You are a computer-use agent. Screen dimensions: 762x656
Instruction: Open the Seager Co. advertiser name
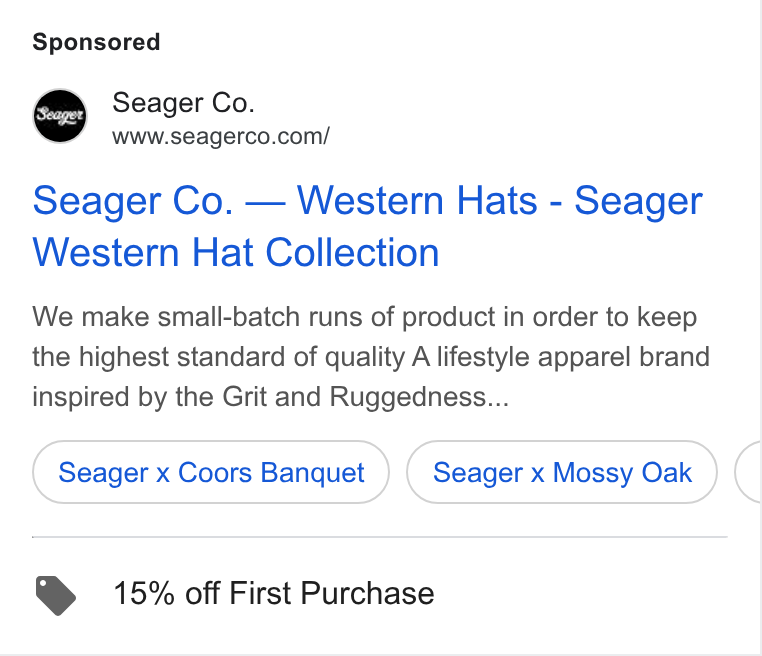[x=183, y=103]
